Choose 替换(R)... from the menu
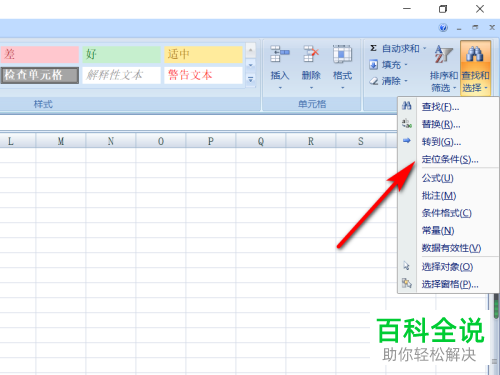This screenshot has width=500, height=375. (x=448, y=124)
